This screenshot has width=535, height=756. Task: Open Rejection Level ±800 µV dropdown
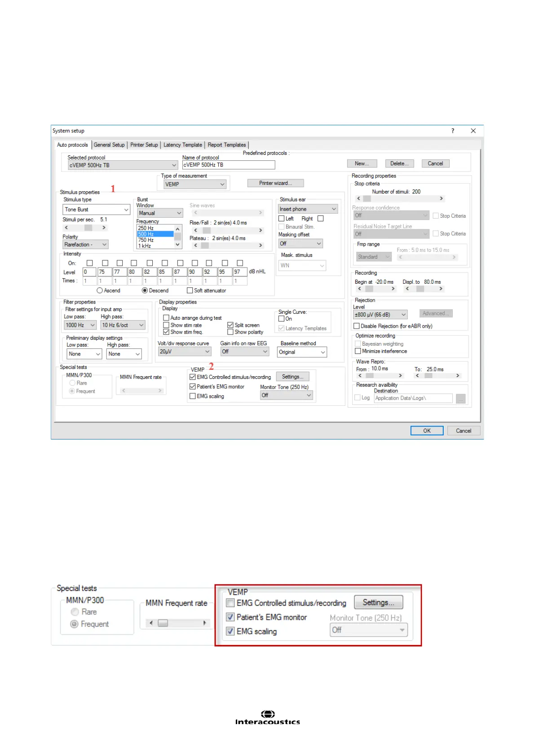point(380,315)
